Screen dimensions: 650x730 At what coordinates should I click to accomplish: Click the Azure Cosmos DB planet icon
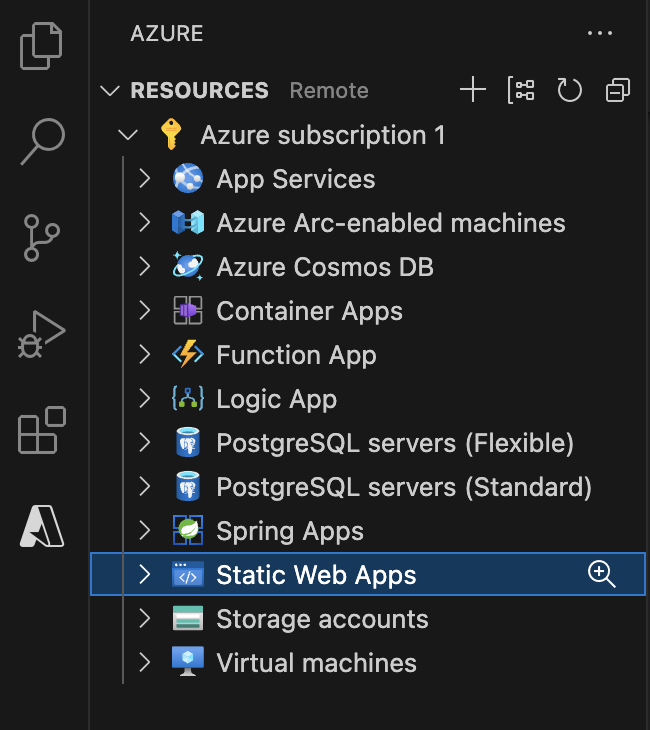[x=188, y=266]
